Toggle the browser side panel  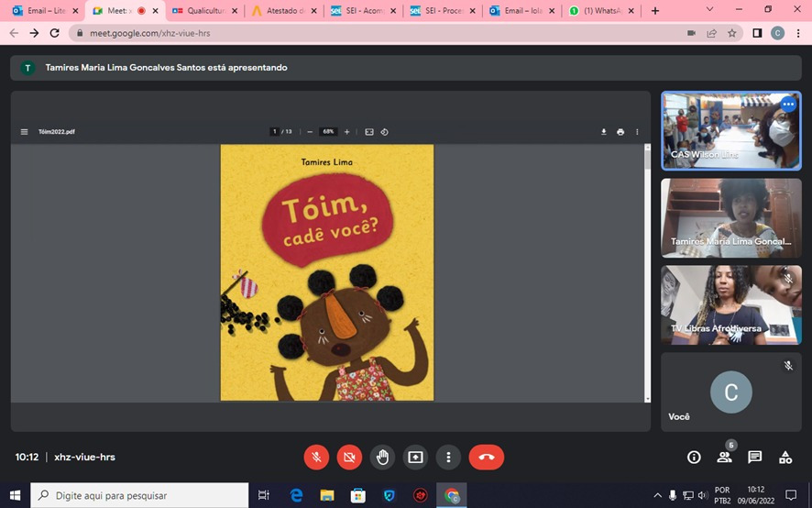[757, 33]
